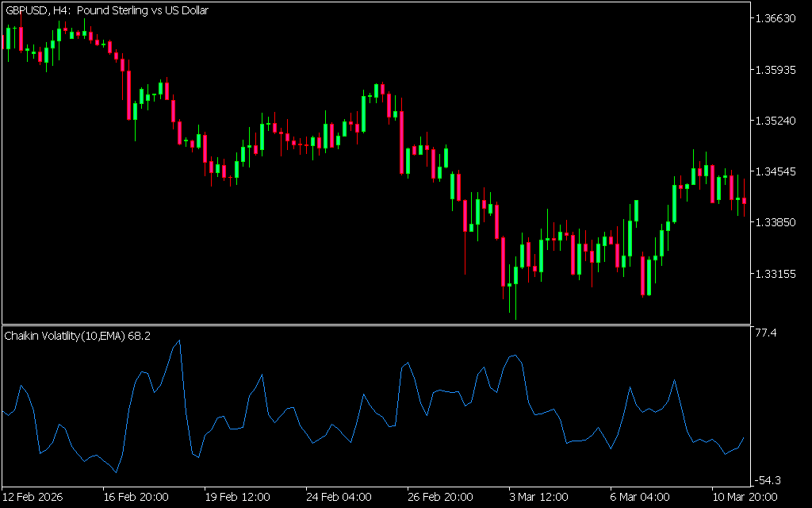Image resolution: width=812 pixels, height=508 pixels.
Task: Click the divider between chart and indicator window
Action: coord(376,325)
